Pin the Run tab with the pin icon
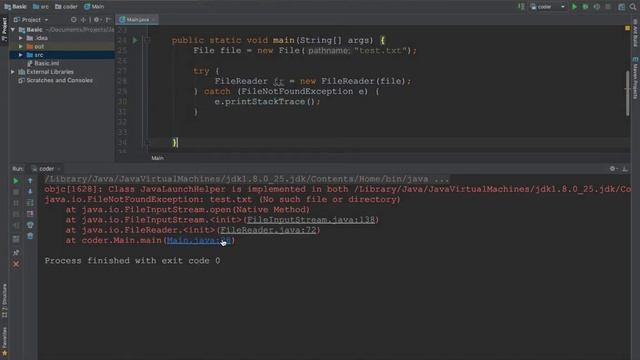Viewport: 640px width, 360px height. pyautogui.click(x=16, y=253)
